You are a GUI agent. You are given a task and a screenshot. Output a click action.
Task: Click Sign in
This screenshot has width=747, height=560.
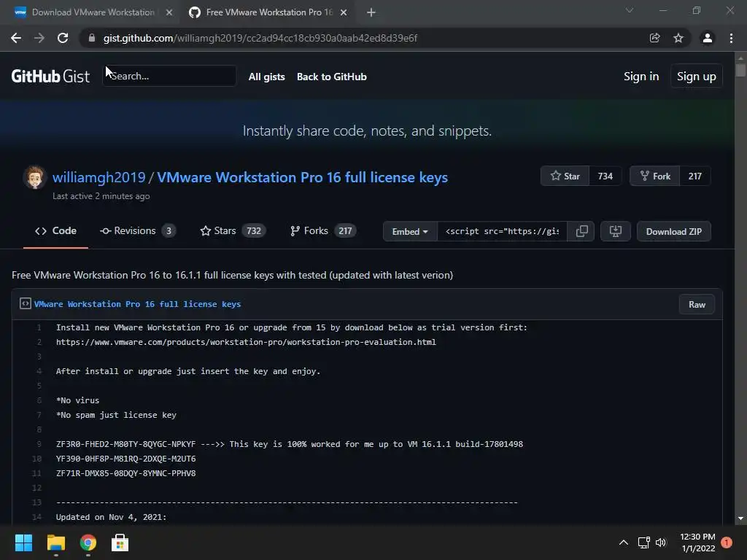pyautogui.click(x=641, y=76)
